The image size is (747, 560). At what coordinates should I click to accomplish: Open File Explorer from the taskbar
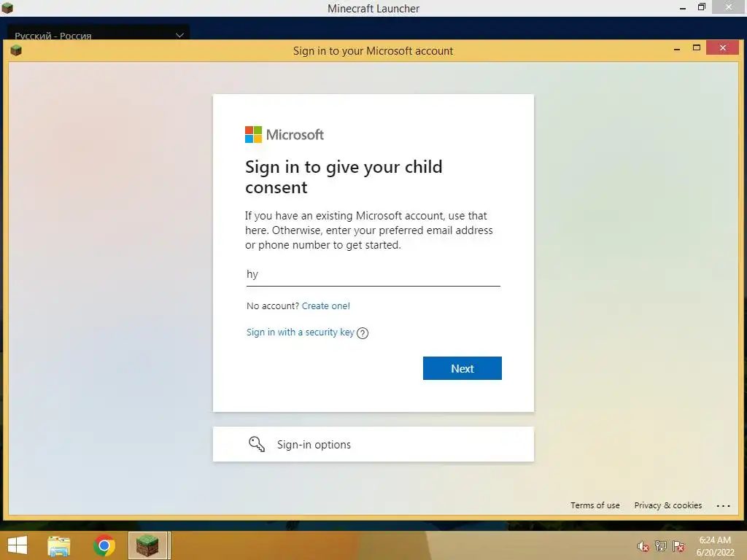(58, 545)
